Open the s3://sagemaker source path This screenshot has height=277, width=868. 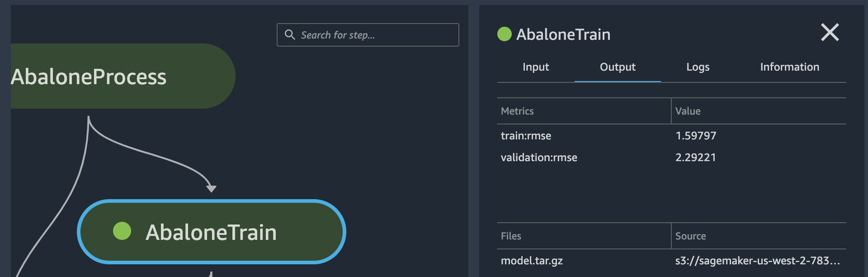(757, 261)
